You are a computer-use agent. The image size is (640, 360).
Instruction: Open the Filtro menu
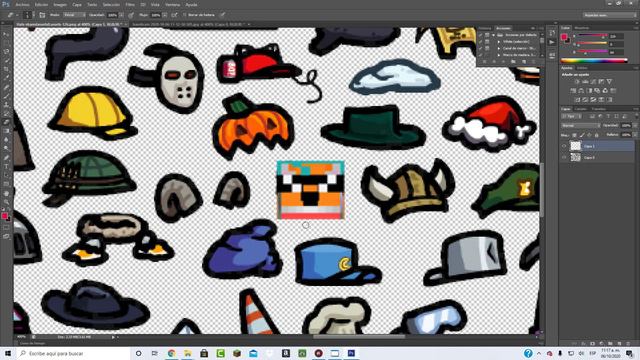[130, 5]
